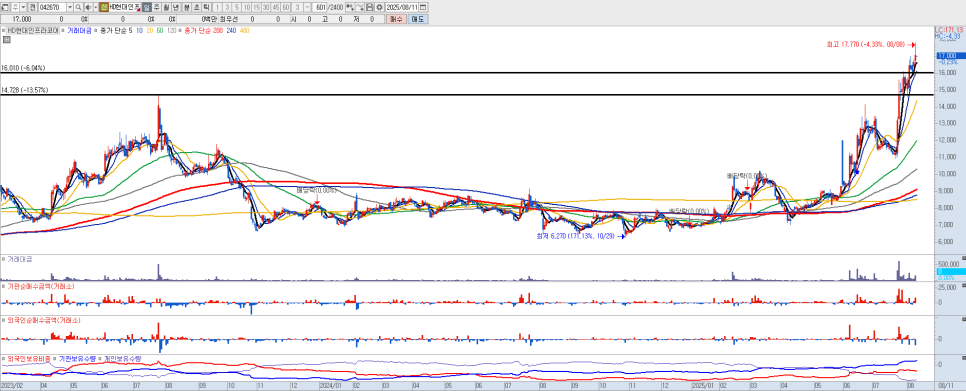Click the save floppy disk icon
This screenshot has width=966, height=391.
click(370, 7)
